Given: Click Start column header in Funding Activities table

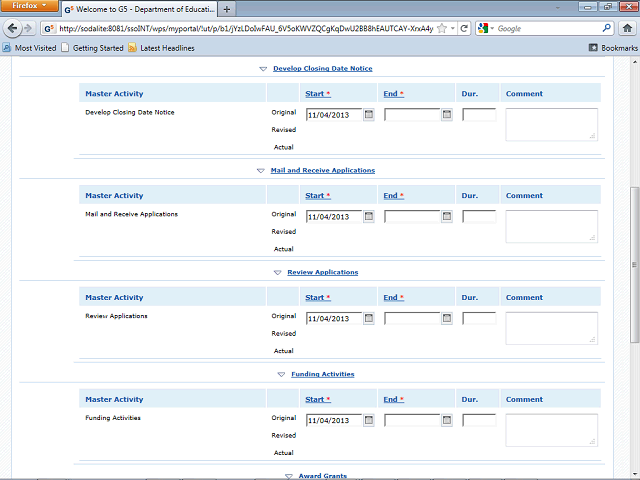Looking at the screenshot, I should coord(318,399).
